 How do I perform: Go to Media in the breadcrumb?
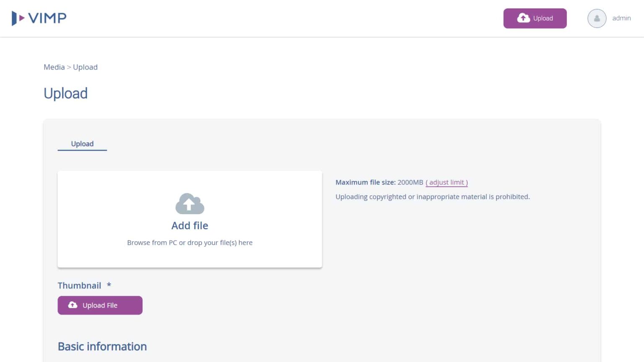54,67
